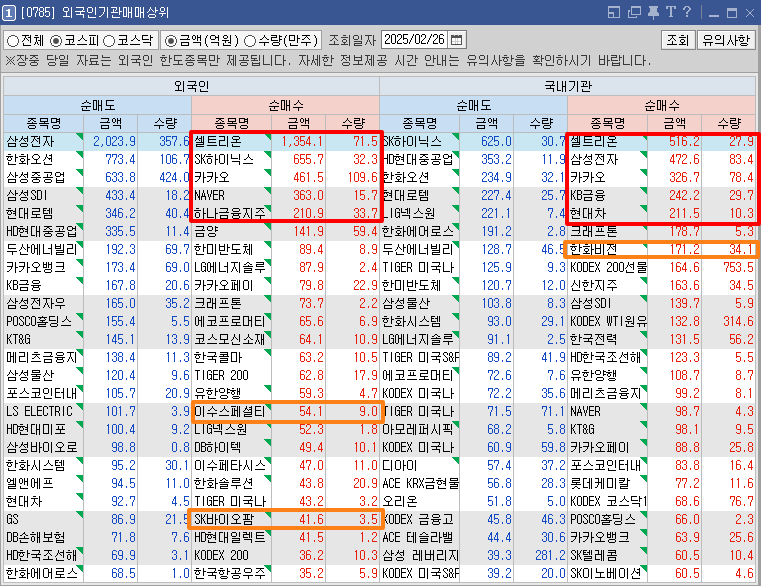The height and width of the screenshot is (586, 761).
Task: Click the 순매도 header under 국내기관
Action: tap(473, 105)
